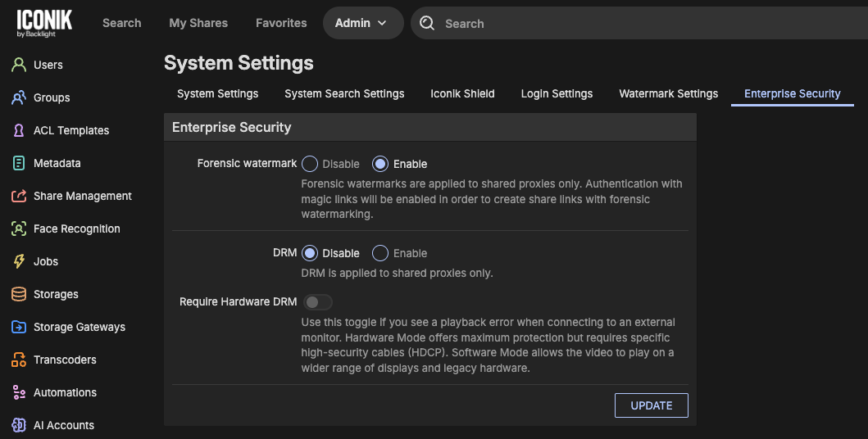Click the Metadata document icon
This screenshot has height=439, width=868.
click(x=19, y=163)
